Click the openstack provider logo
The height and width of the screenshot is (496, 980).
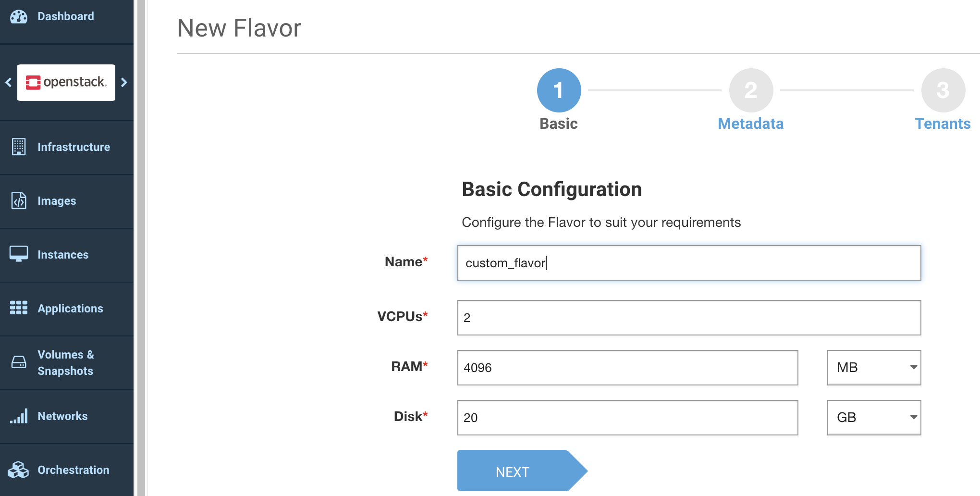pos(66,82)
